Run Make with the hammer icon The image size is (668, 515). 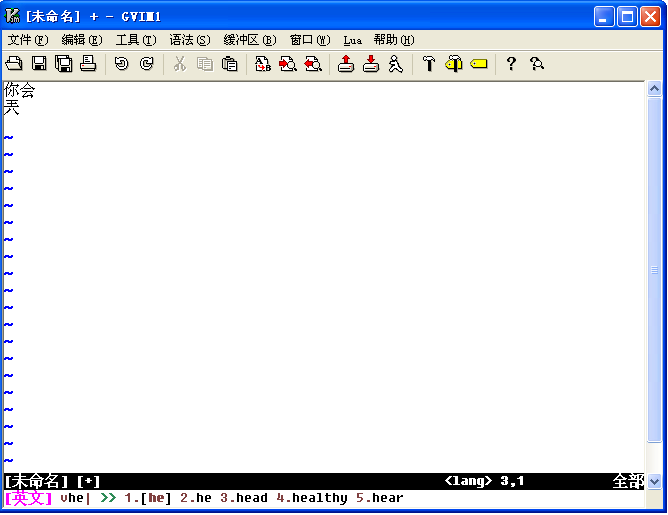(428, 64)
